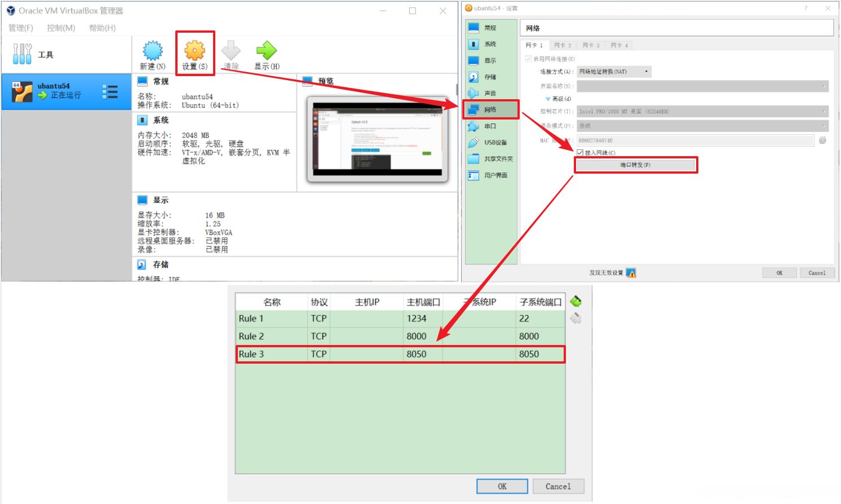Click the manager details vertical scrollbar
The height and width of the screenshot is (504, 841).
(x=456, y=90)
